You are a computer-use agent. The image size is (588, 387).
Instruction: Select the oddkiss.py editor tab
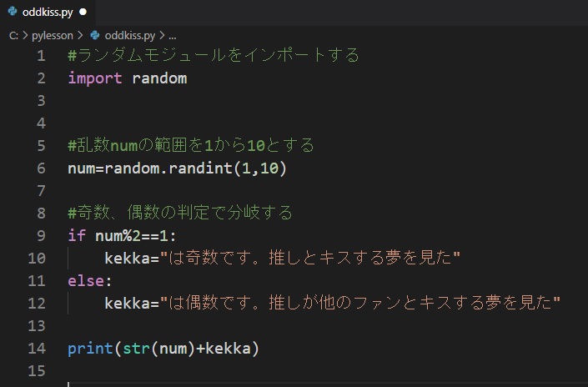pyautogui.click(x=48, y=13)
